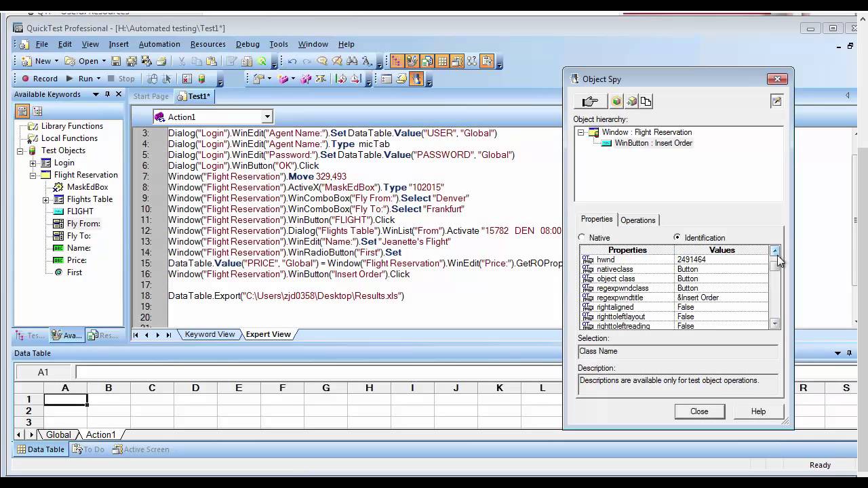Screen dimensions: 868x488
Task: Click the results red X icon next to Stop
Action: tap(186, 79)
